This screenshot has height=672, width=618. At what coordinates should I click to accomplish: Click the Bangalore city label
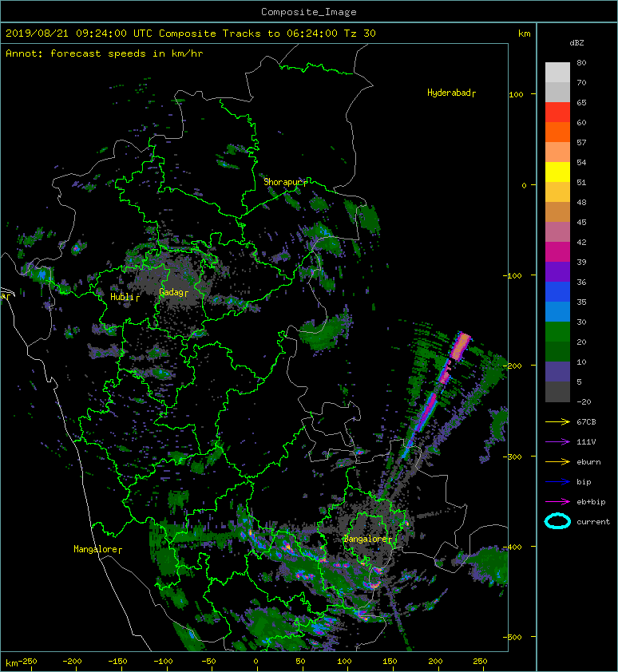point(368,539)
